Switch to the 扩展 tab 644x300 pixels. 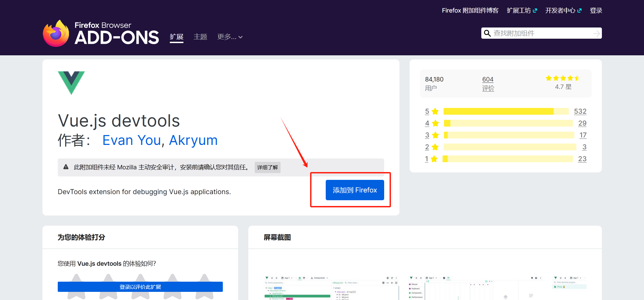pos(177,37)
